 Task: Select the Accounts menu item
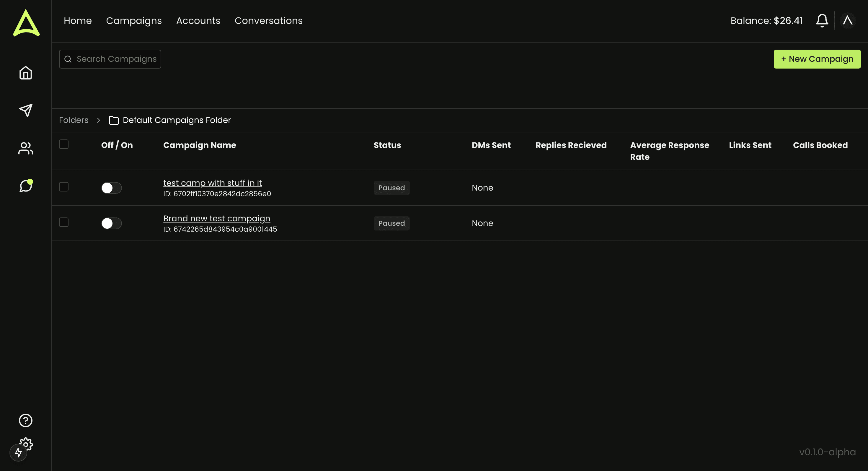[198, 21]
